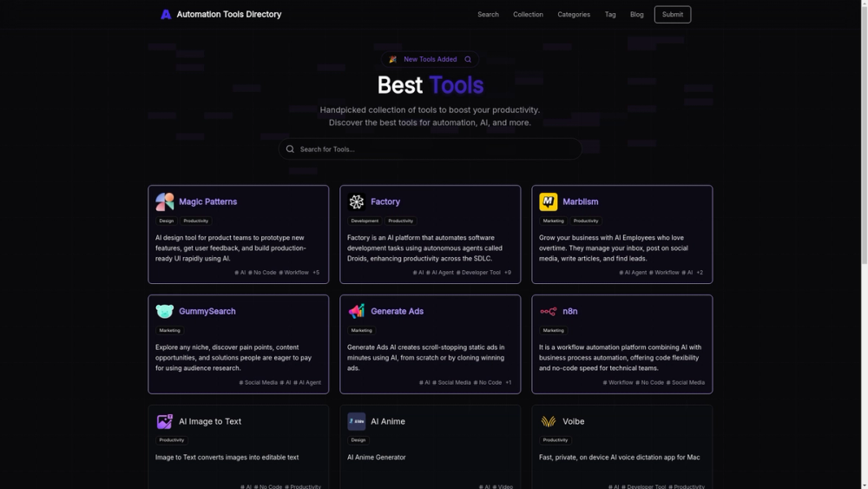Open the Search nav item
Viewport: 868px width, 489px height.
point(488,15)
